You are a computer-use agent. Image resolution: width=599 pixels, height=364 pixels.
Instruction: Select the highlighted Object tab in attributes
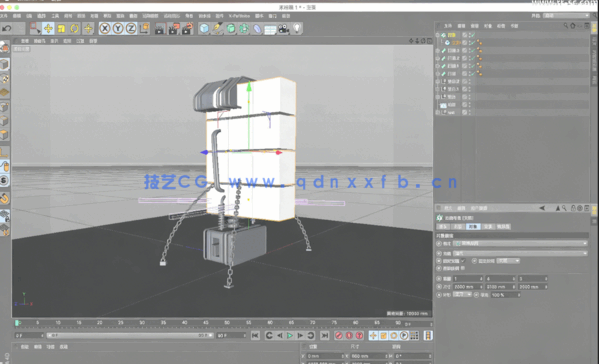473,226
